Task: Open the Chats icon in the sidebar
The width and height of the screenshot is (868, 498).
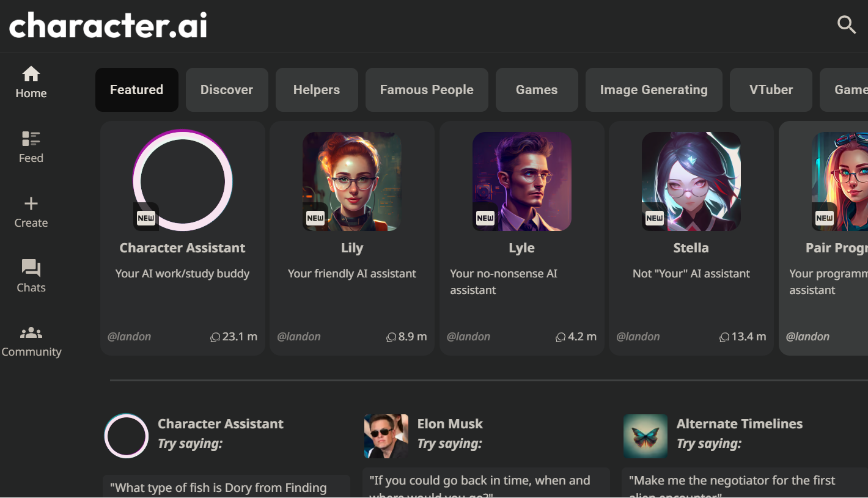Action: tap(31, 268)
